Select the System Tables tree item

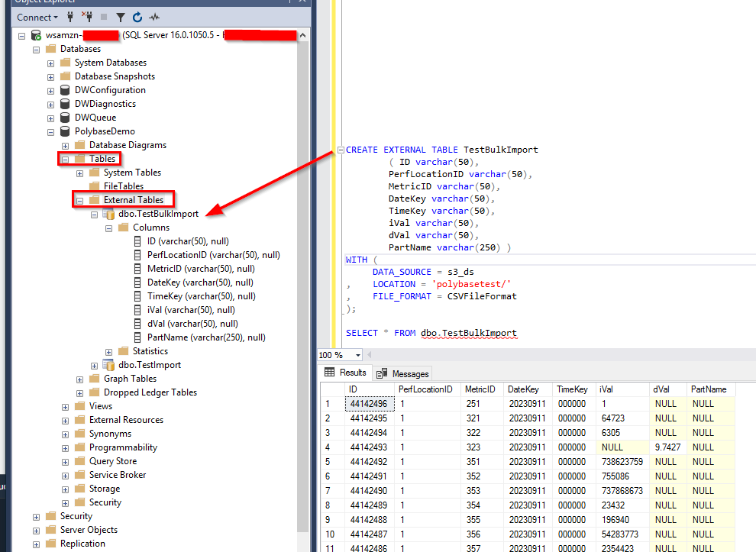tap(132, 173)
